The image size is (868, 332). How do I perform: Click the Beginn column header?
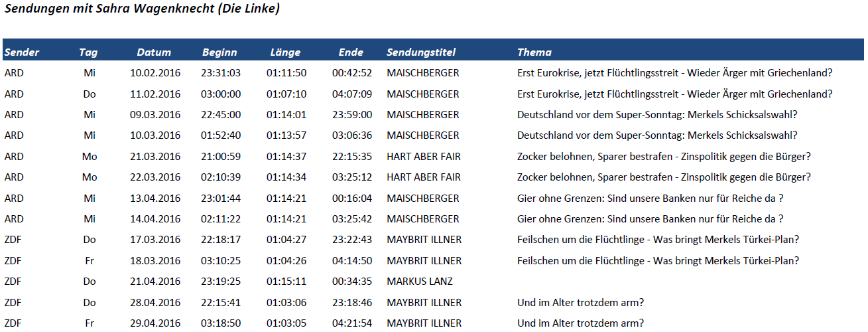219,52
